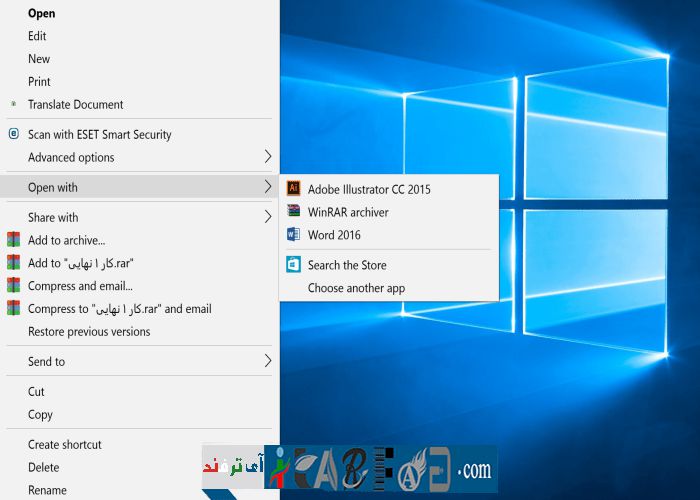Click WinRAR icon next to Compress and email
The image size is (700, 500).
[14, 286]
